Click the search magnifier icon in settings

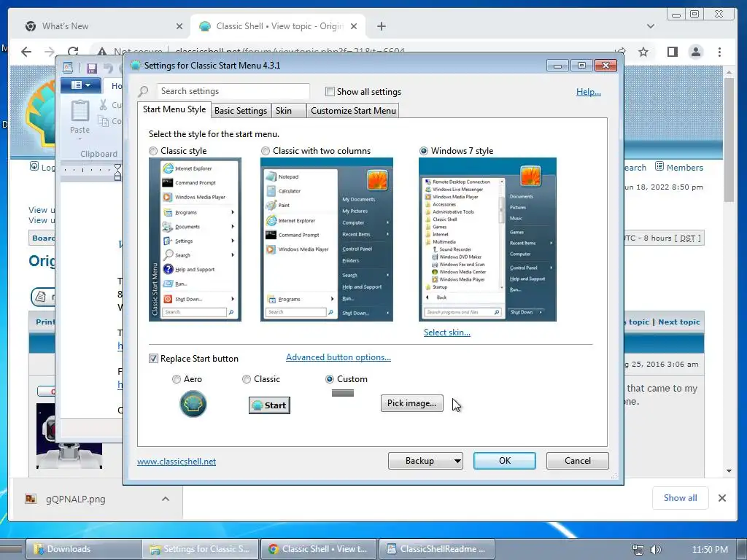(143, 91)
